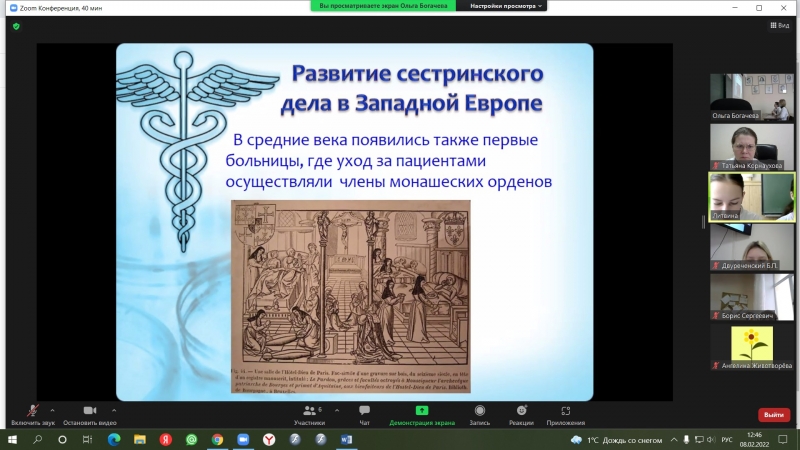The height and width of the screenshot is (450, 800).
Task: Click the screen-viewing banner for Ольга Богачева
Action: coord(383,6)
